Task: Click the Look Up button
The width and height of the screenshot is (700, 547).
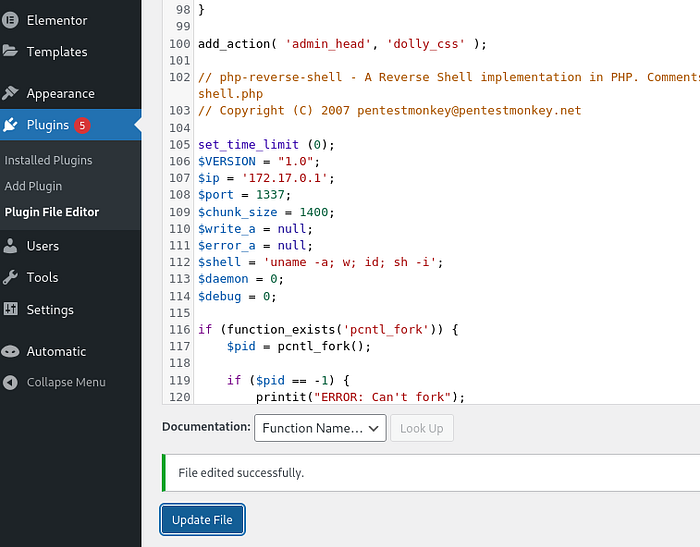Action: [422, 428]
